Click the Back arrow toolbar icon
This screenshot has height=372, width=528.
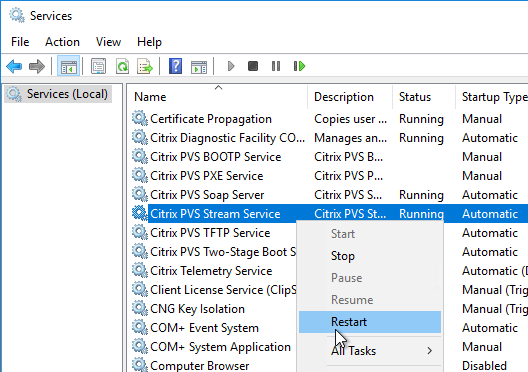click(14, 66)
